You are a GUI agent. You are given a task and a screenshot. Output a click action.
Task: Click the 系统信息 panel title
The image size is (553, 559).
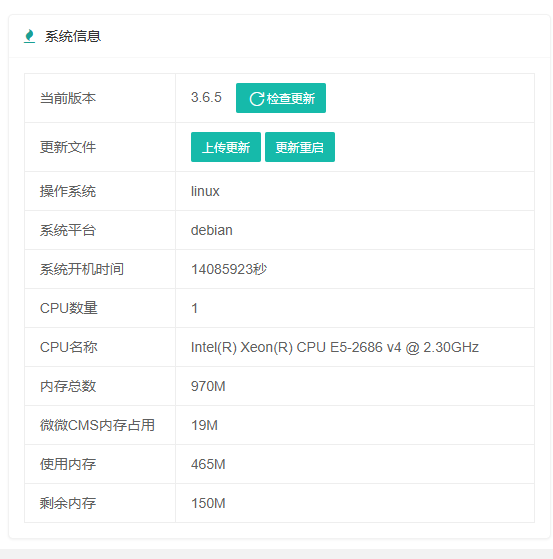[73, 36]
